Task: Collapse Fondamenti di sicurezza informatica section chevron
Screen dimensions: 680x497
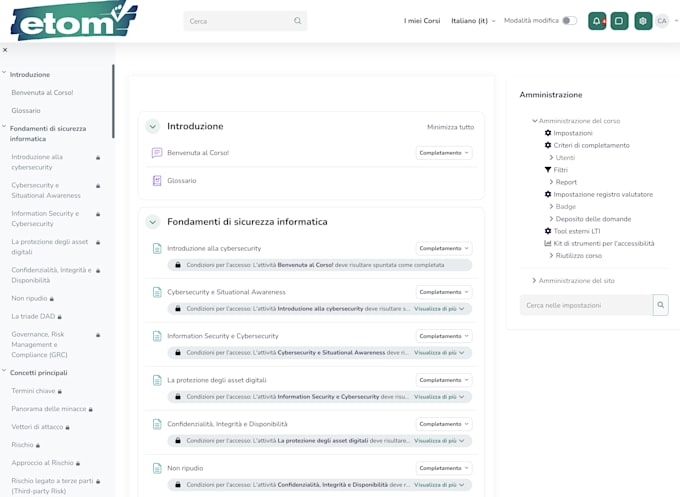Action: pos(153,222)
